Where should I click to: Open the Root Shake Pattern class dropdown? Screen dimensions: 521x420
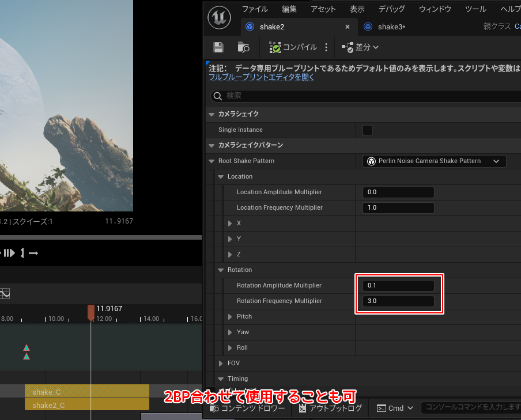434,161
